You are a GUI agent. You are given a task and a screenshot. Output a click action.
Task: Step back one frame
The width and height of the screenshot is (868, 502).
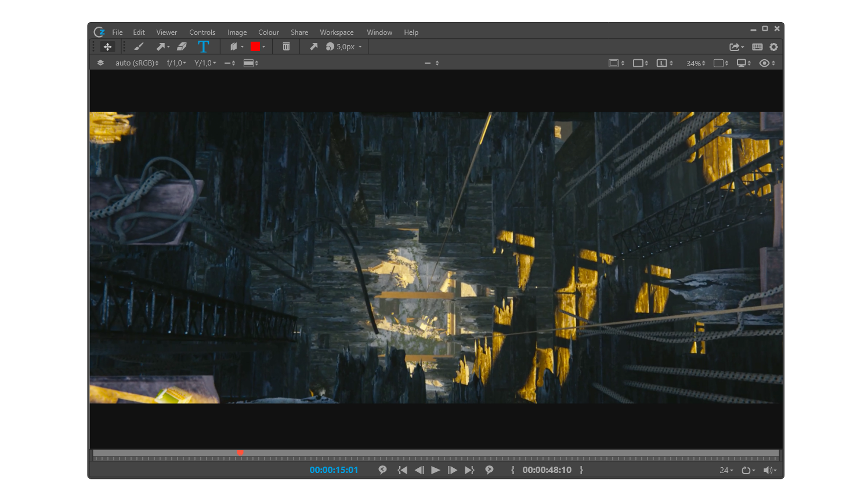click(x=419, y=470)
